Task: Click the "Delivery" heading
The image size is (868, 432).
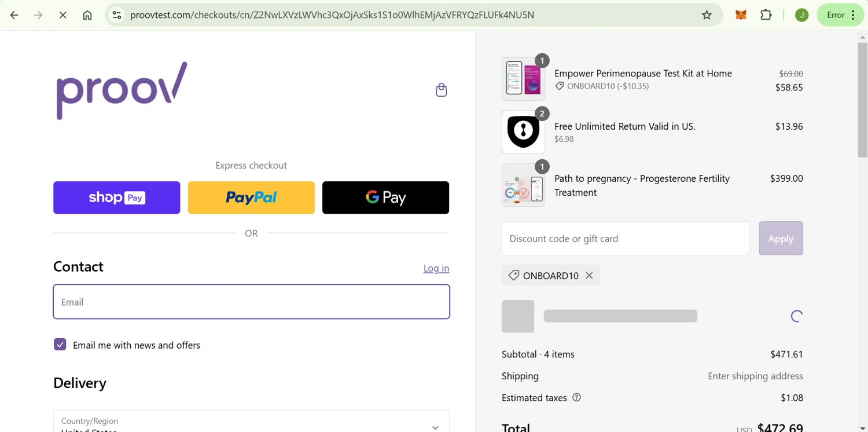Action: [x=80, y=383]
